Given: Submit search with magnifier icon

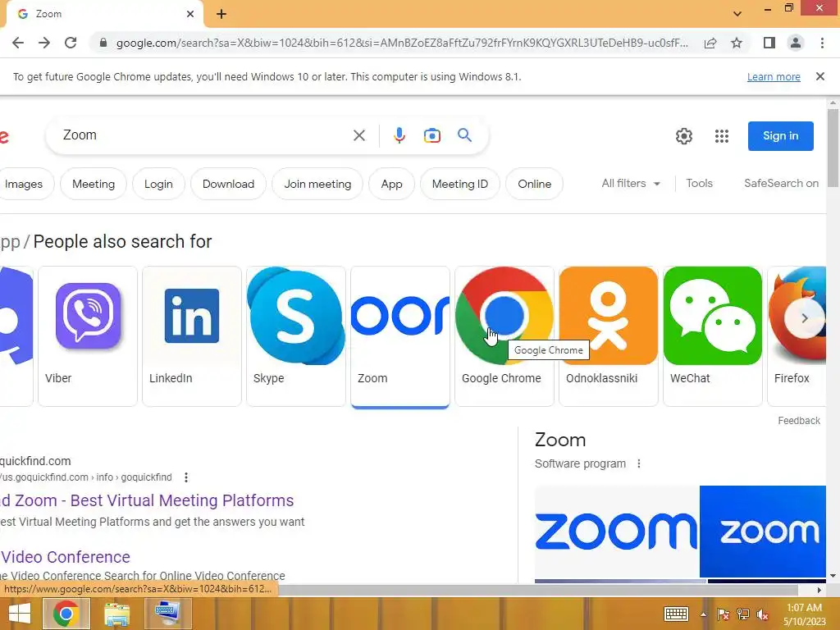Looking at the screenshot, I should (464, 135).
